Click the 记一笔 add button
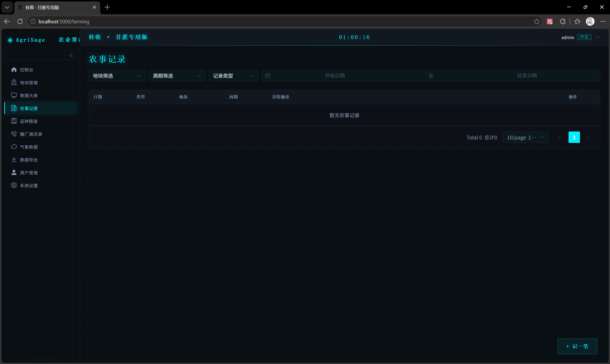 [x=577, y=346]
